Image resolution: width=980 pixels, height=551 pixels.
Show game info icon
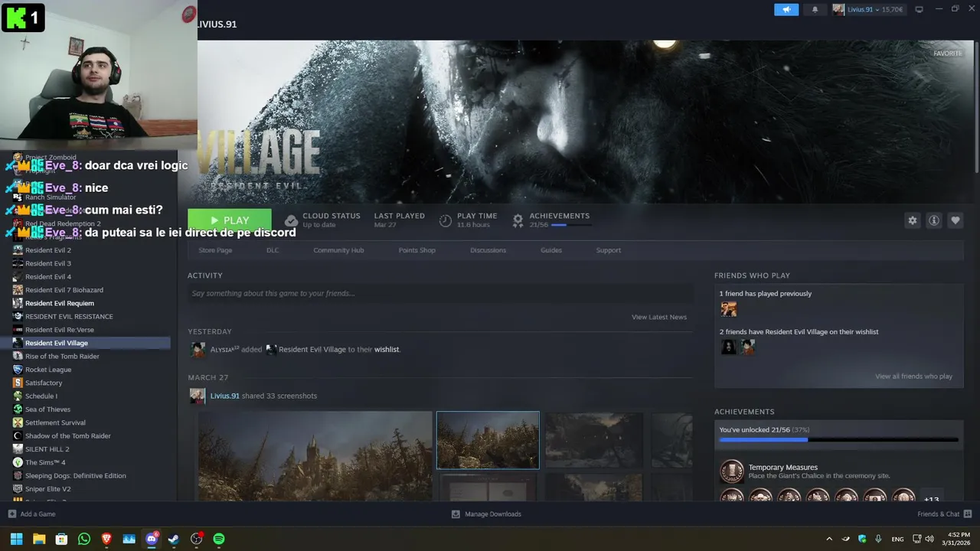(x=934, y=220)
